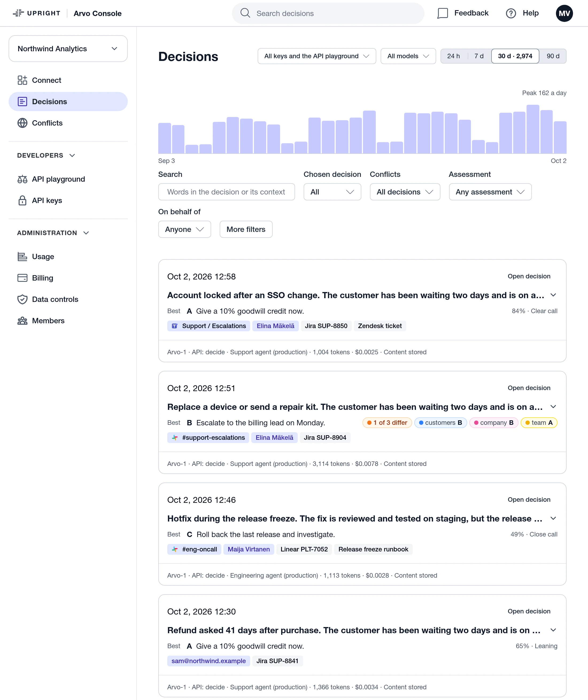Click the Teams icon in Support / Escalations tag

175,326
